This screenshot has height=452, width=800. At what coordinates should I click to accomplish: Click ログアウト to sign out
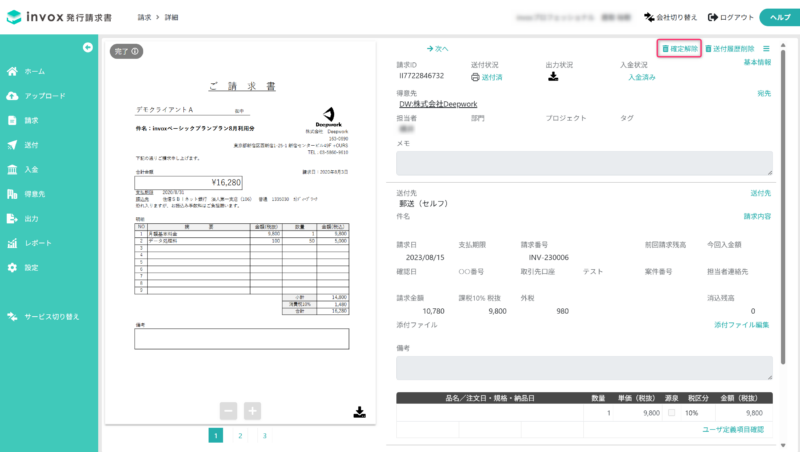pos(731,17)
